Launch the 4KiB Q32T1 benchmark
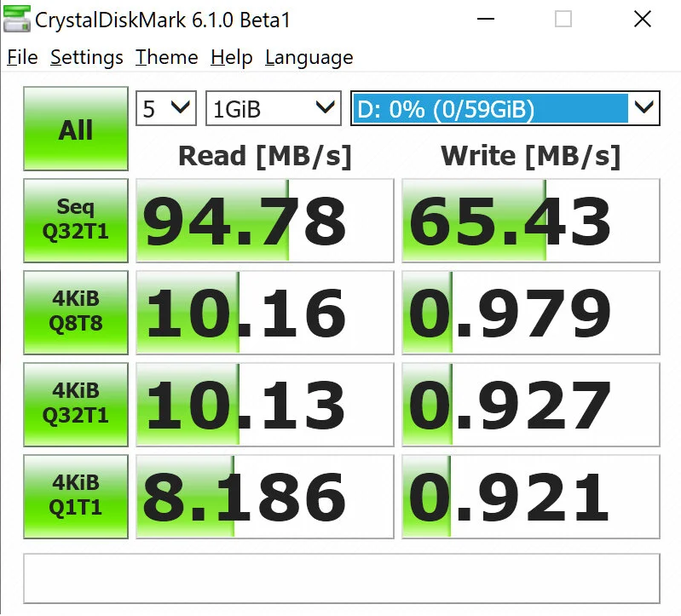Viewport: 681px width, 616px height. [76, 404]
